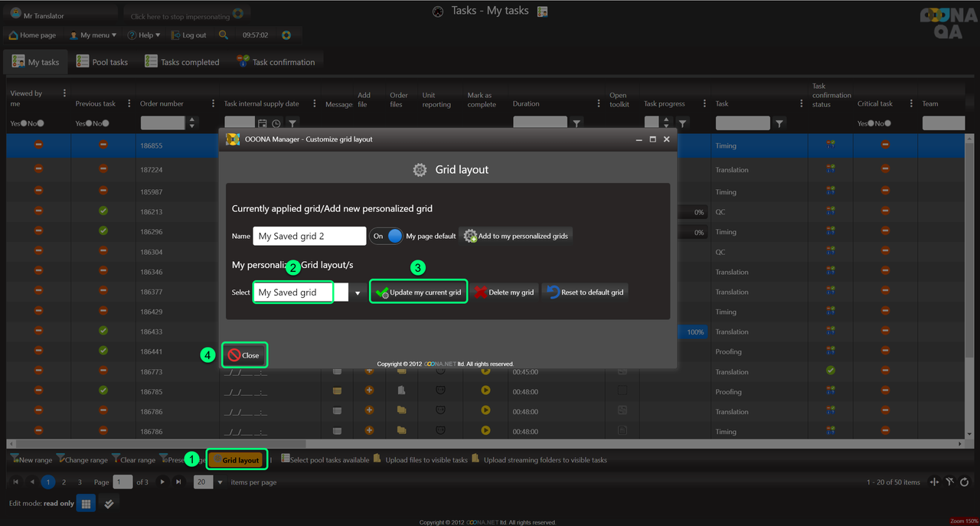This screenshot has width=980, height=526.
Task: Toggle the My page default switch
Action: [x=387, y=236]
